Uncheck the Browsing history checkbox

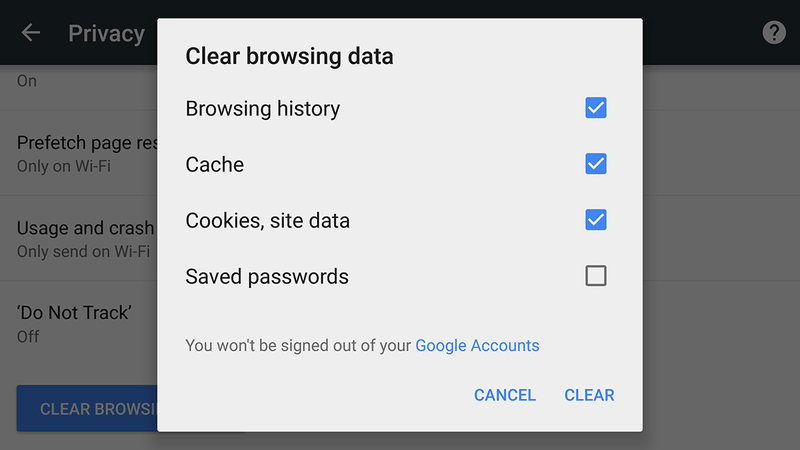click(x=596, y=108)
